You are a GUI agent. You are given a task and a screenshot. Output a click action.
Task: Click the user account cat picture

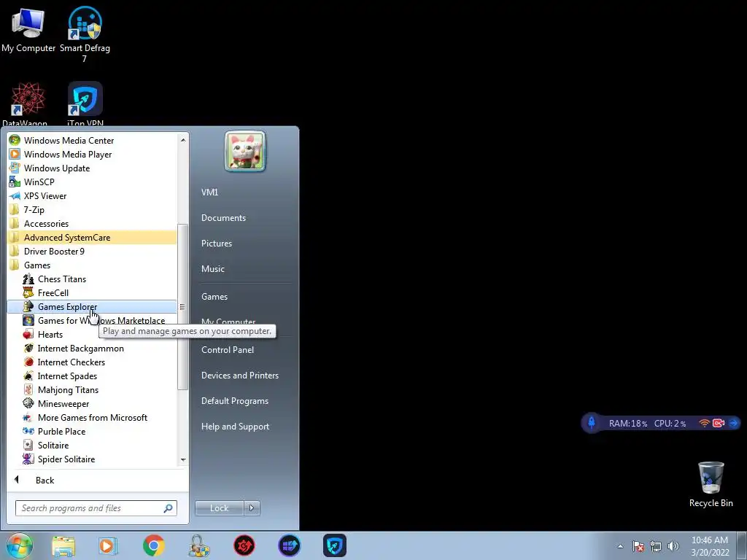(245, 152)
